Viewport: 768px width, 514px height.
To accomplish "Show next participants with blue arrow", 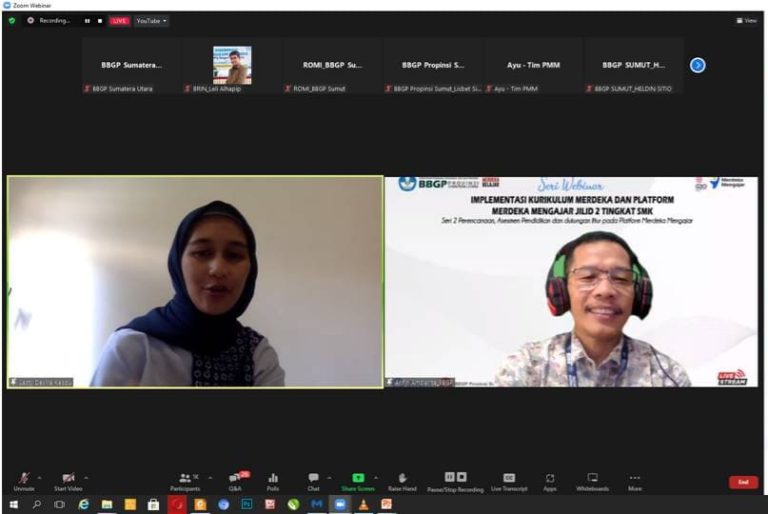I will pos(697,65).
